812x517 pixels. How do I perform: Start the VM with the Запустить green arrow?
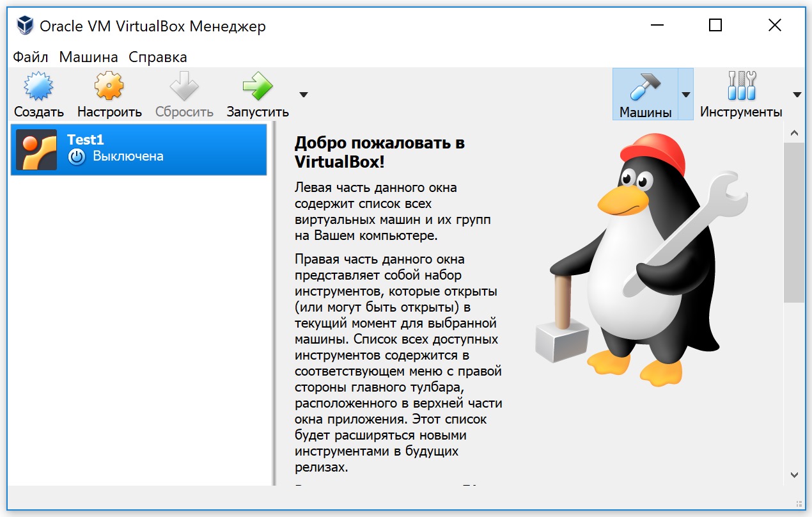click(258, 86)
